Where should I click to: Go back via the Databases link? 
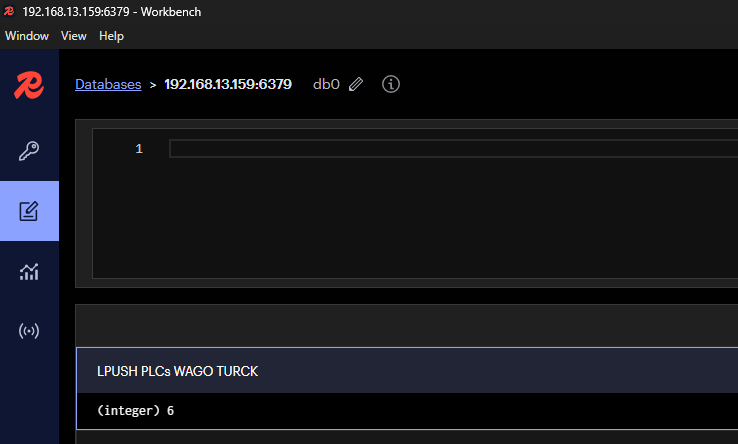(x=108, y=84)
